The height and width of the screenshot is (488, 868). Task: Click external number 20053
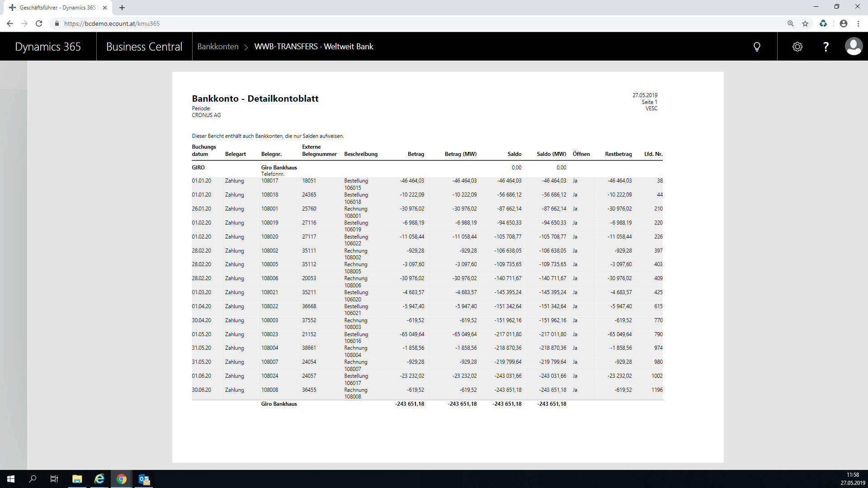[x=309, y=278]
